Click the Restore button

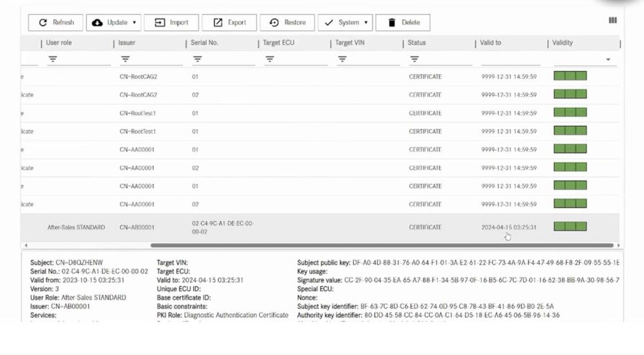tap(287, 23)
